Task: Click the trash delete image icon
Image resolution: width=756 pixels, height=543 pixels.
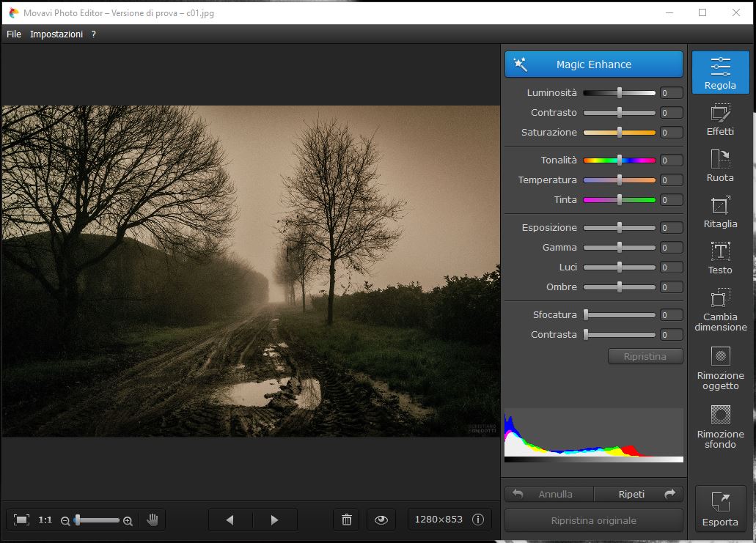Action: pyautogui.click(x=347, y=520)
